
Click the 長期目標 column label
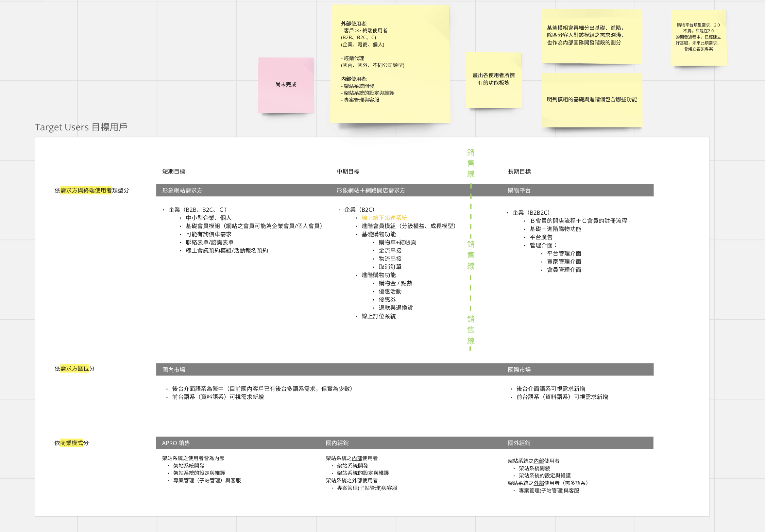(519, 172)
